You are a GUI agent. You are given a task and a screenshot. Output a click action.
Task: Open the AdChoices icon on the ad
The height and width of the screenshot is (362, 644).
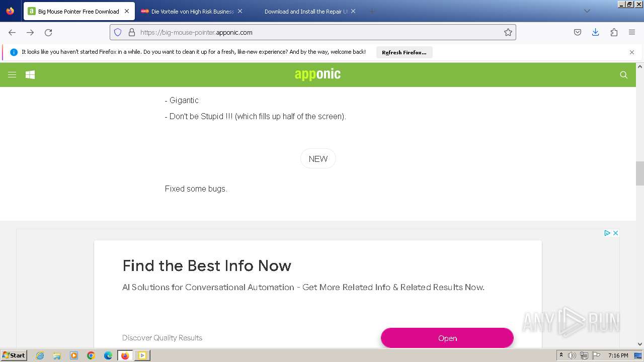coord(607,233)
